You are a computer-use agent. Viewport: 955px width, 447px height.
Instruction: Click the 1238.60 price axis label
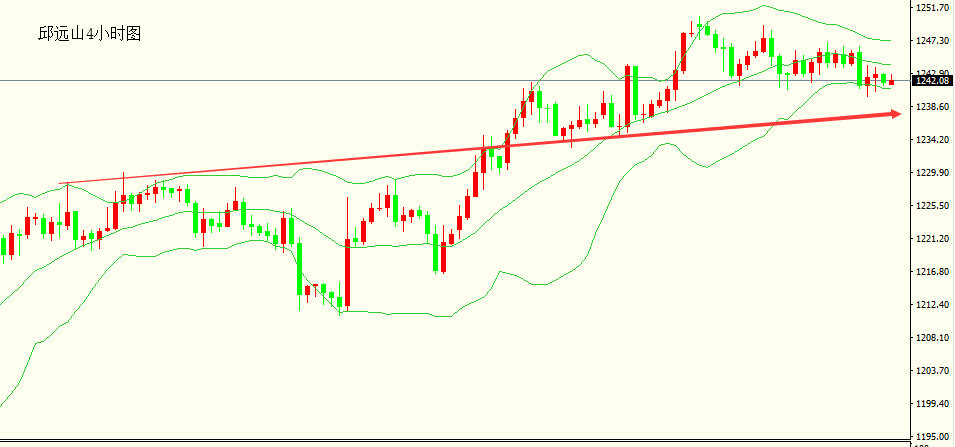tap(933, 107)
